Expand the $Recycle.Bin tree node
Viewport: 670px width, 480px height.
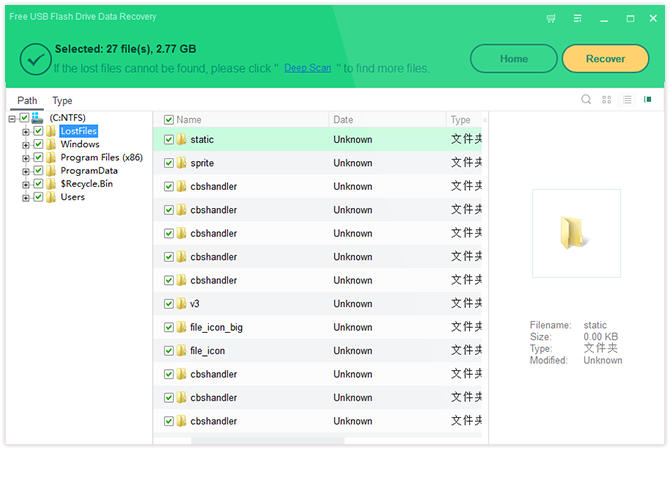click(x=26, y=185)
